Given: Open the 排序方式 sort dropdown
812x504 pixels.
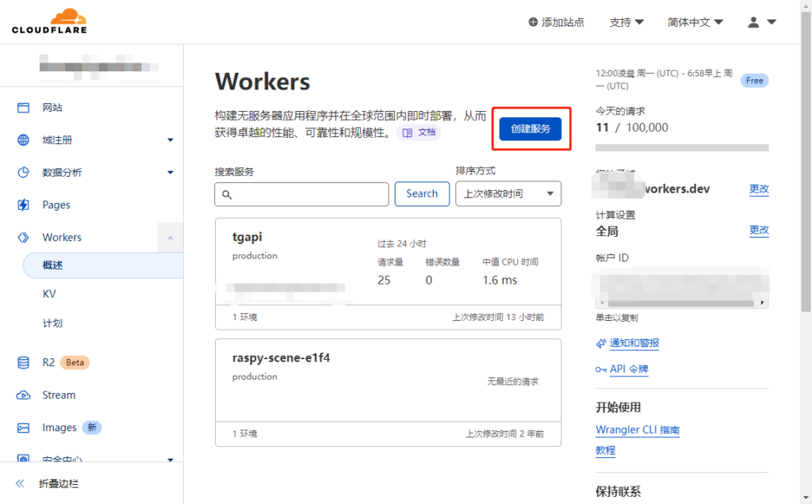Looking at the screenshot, I should (x=507, y=193).
